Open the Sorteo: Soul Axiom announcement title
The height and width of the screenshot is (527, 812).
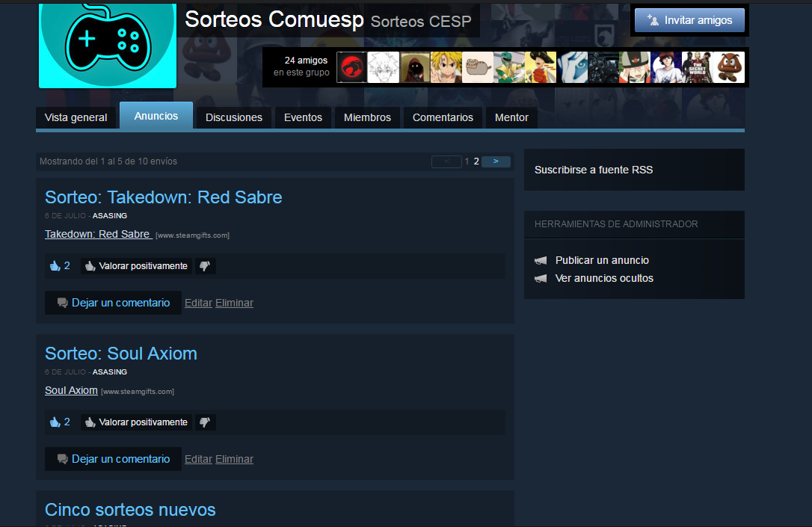[x=120, y=354]
